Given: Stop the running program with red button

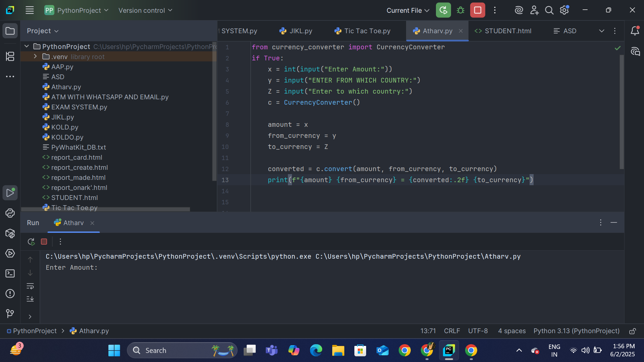Looking at the screenshot, I should point(477,10).
